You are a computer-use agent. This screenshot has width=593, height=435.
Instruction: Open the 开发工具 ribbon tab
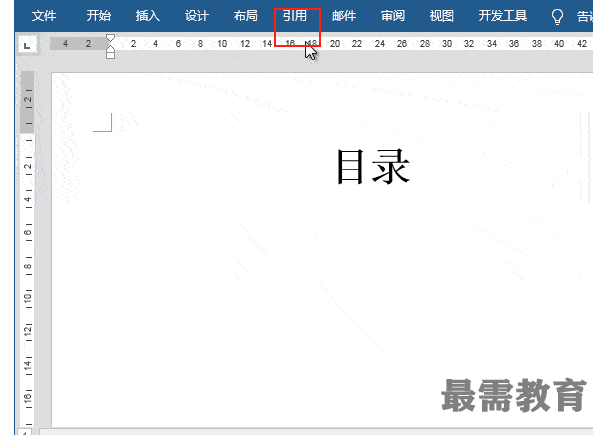(x=503, y=16)
